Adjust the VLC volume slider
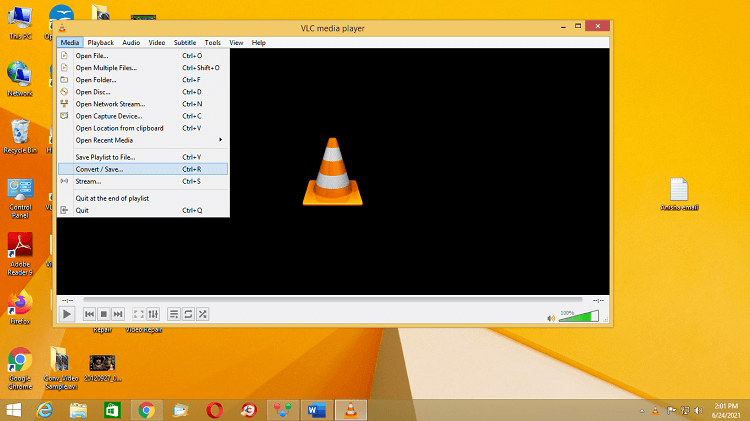Screen dimensions: 750x421 click(x=579, y=316)
